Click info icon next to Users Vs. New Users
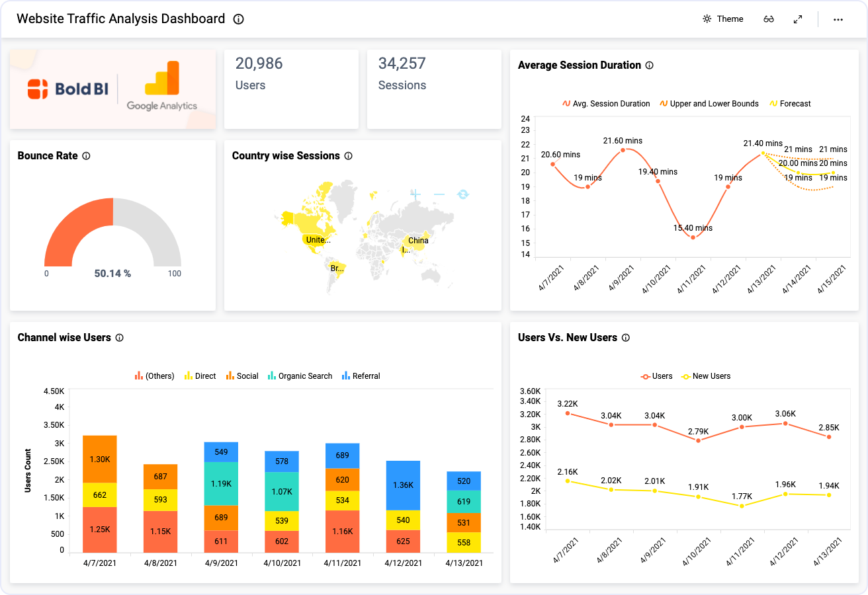The height and width of the screenshot is (595, 868). tap(626, 338)
